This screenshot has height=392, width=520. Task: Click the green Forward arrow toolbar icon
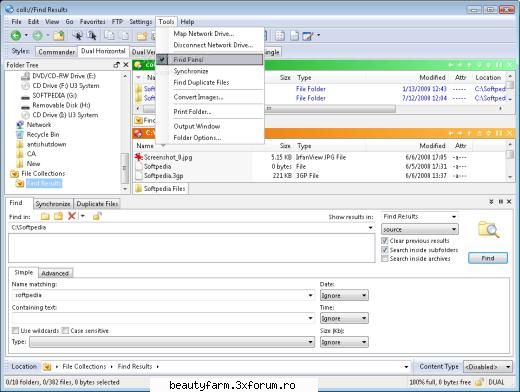(x=37, y=35)
